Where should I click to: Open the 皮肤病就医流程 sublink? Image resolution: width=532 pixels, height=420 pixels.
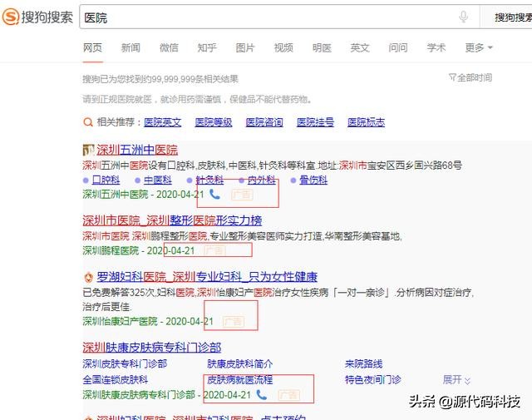(240, 379)
